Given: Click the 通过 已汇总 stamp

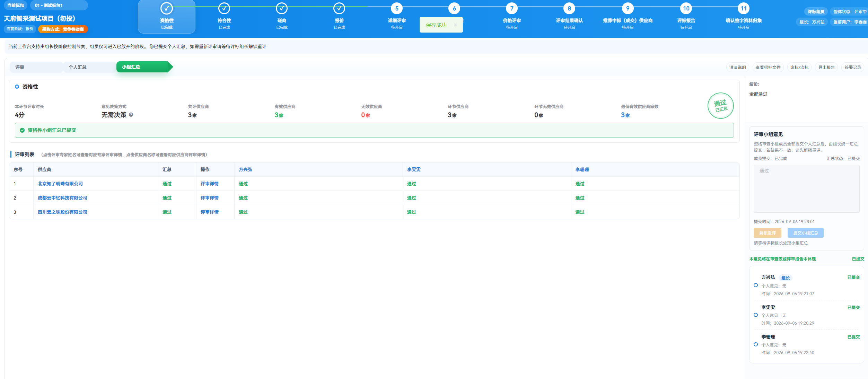Looking at the screenshot, I should pyautogui.click(x=720, y=106).
